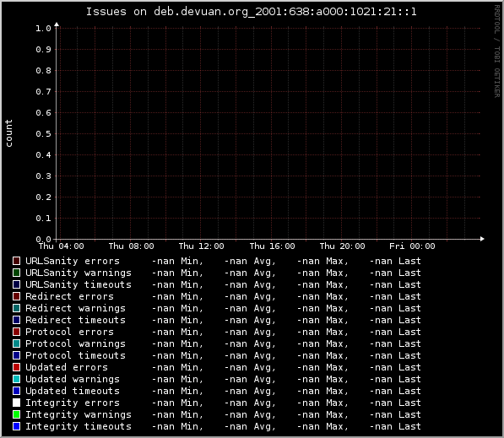Image resolution: width=504 pixels, height=438 pixels.
Task: Click the URLSanity timeouts legend swatch
Action: (x=16, y=284)
